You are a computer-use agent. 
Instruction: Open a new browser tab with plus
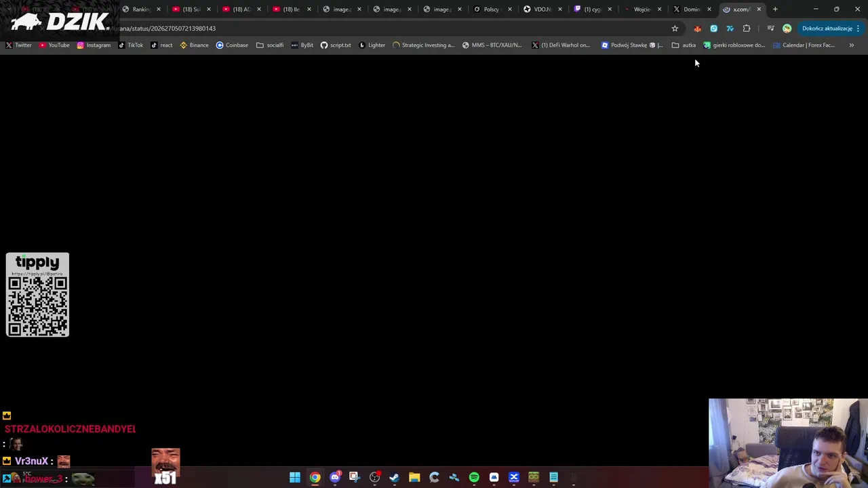[775, 9]
